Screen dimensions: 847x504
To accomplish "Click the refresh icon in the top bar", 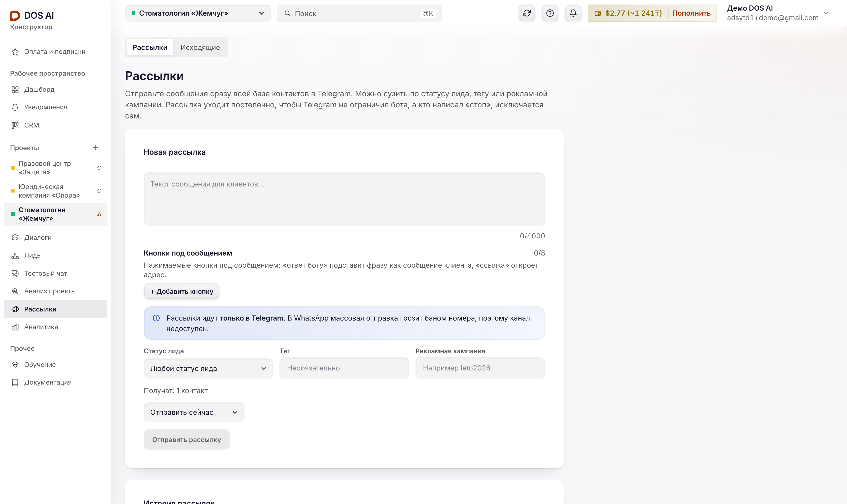I will coord(527,13).
